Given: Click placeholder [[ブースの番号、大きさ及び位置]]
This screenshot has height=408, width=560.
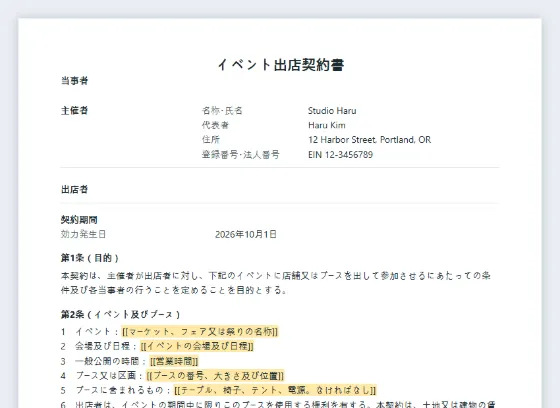Looking at the screenshot, I should (215, 376).
